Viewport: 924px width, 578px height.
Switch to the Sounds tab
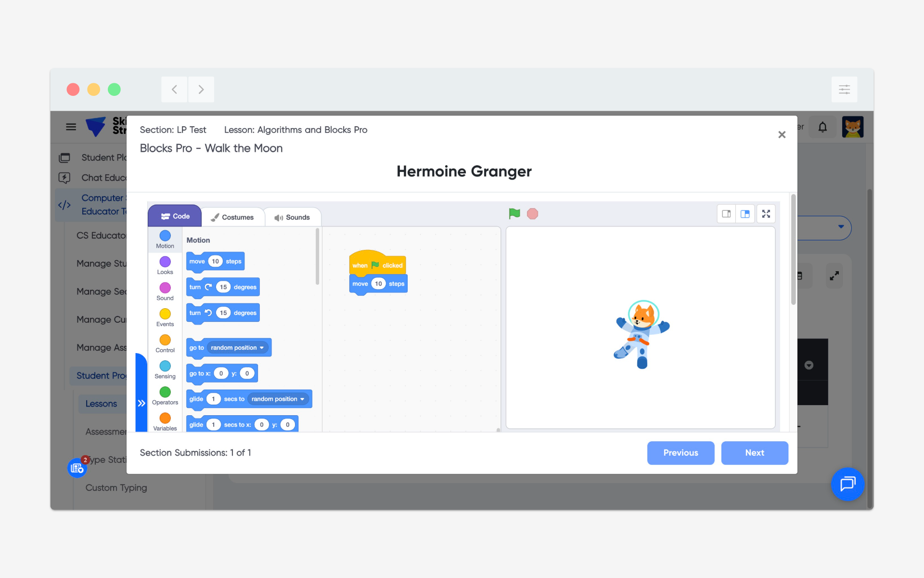(292, 217)
